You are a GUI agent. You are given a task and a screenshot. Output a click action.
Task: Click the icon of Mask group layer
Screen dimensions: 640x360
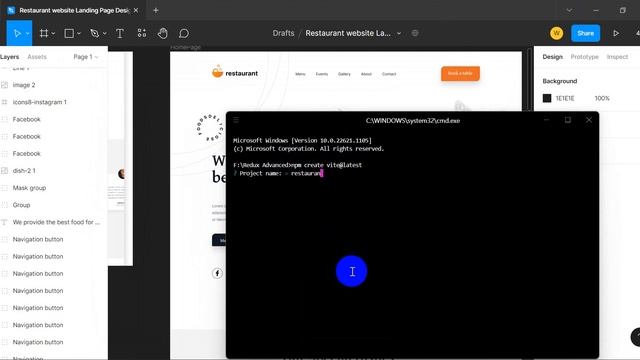[x=4, y=188]
